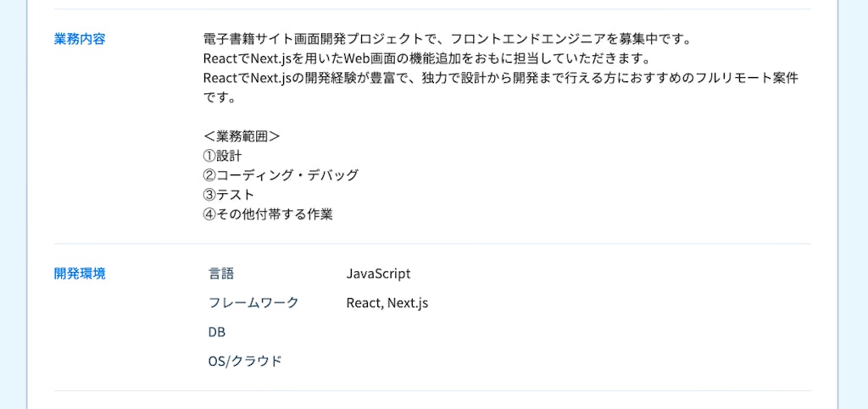This screenshot has height=409, width=868.
Task: Click the ②コーディング・デバッグ list item
Action: (281, 175)
